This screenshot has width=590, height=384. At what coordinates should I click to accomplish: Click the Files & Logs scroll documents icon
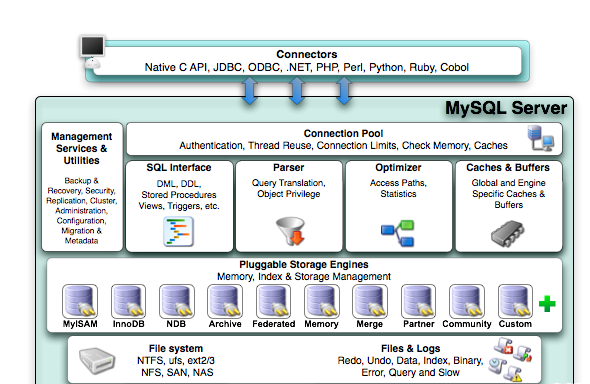[510, 360]
